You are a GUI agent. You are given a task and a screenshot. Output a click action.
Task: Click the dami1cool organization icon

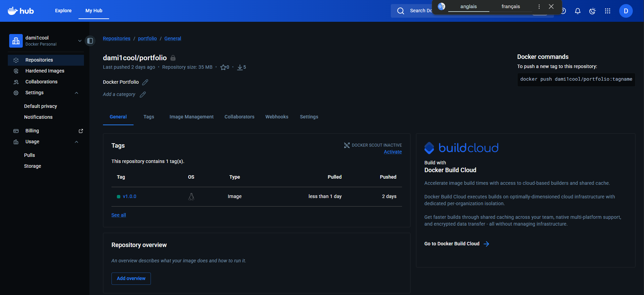point(16,41)
